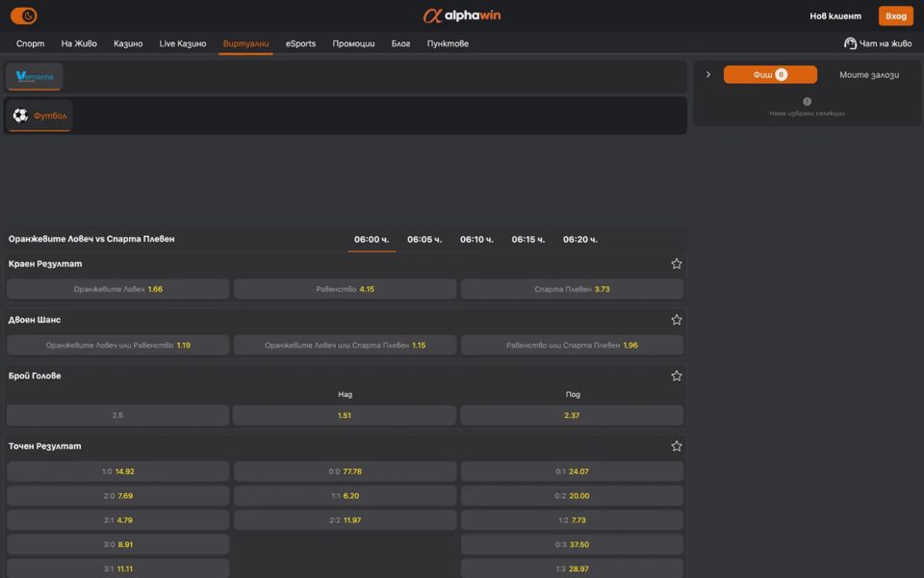Select correct score 0:1 at 24.07
924x578 pixels.
coord(572,471)
